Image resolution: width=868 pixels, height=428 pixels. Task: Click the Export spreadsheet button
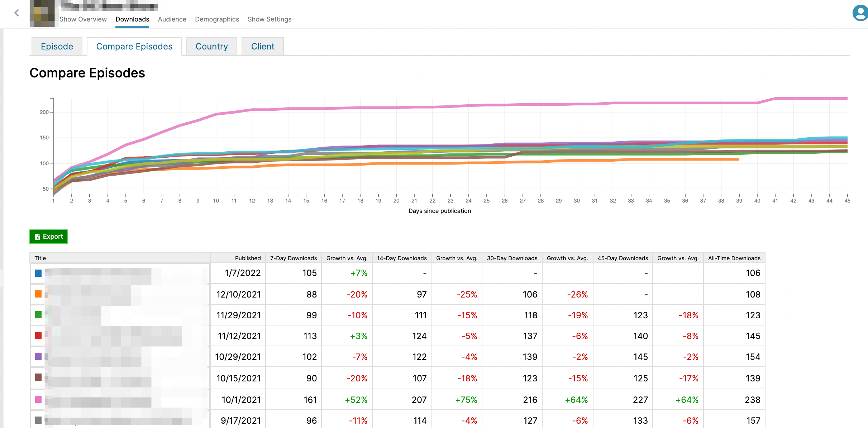click(49, 237)
